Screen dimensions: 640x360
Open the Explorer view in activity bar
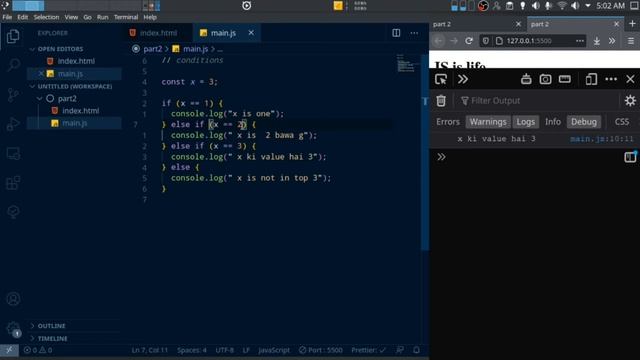click(x=13, y=36)
